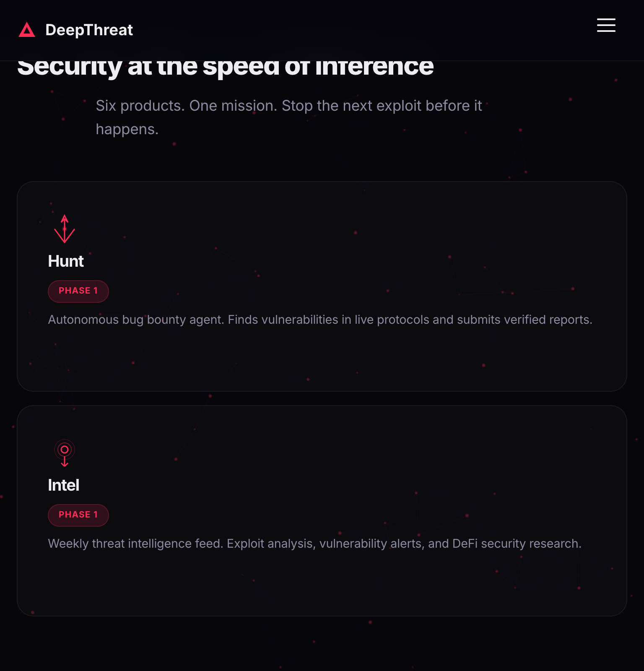Click the Hunt arrow target icon

(65, 229)
